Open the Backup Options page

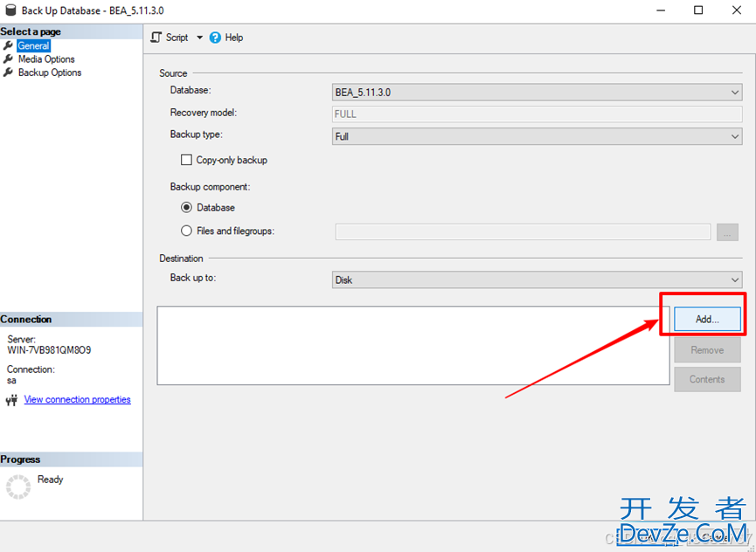click(x=50, y=72)
